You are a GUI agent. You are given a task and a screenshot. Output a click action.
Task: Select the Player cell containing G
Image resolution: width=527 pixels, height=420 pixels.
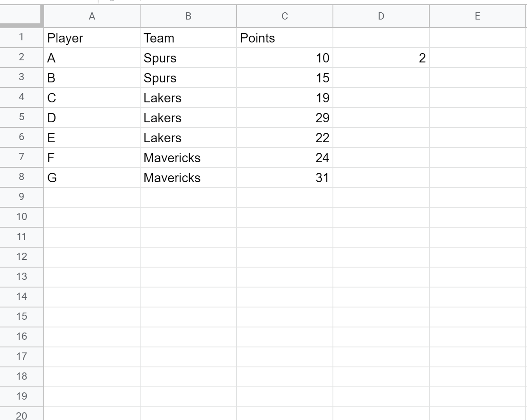(92, 178)
